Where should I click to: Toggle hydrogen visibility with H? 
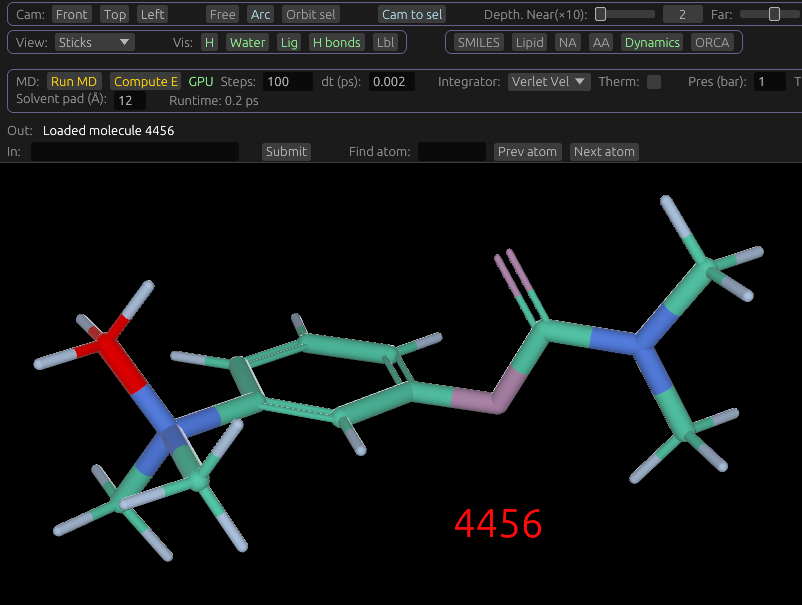coord(209,42)
